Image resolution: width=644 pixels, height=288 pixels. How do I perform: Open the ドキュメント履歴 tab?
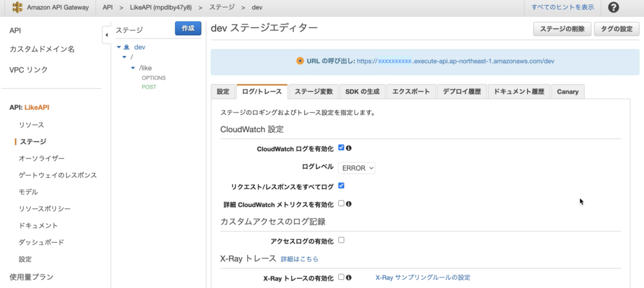[x=519, y=92]
